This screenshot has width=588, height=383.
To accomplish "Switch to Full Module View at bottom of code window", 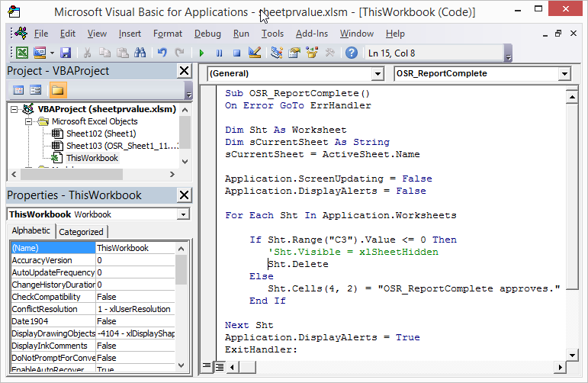I will point(219,367).
